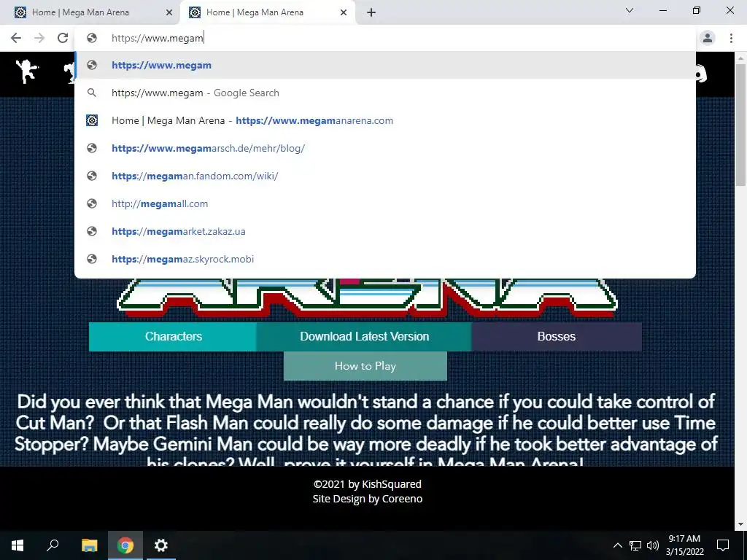Image resolution: width=747 pixels, height=560 pixels.
Task: Open the Characters page button
Action: pos(173,337)
